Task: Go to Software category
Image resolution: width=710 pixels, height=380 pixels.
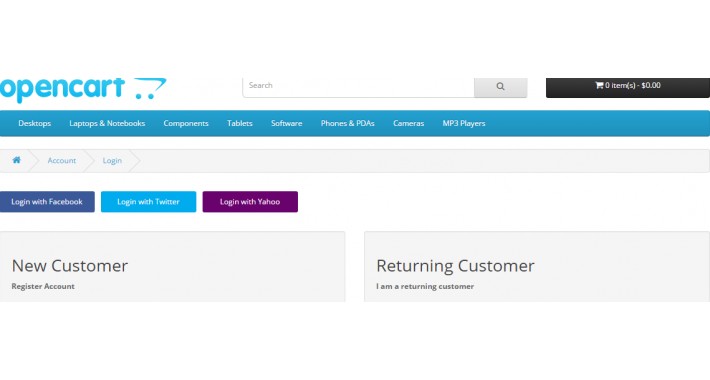Action: click(286, 123)
